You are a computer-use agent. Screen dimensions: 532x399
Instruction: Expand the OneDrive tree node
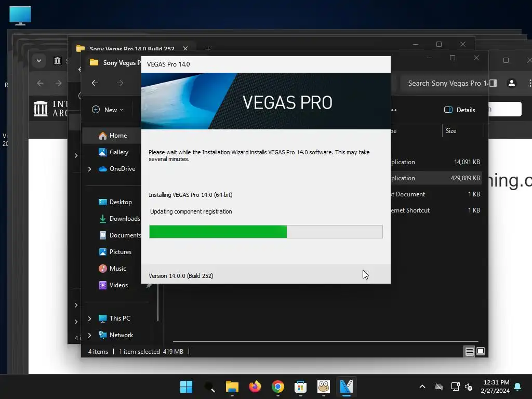point(89,169)
